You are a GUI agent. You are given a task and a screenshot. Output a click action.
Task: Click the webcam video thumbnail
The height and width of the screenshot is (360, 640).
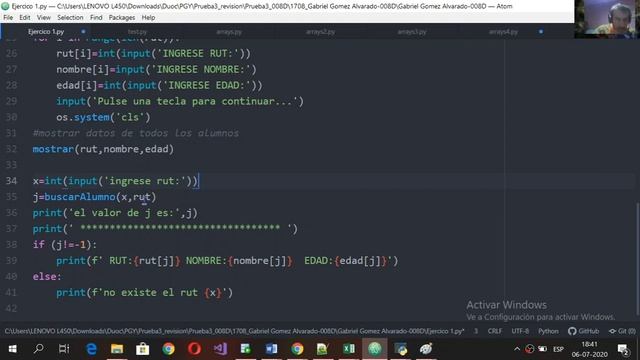coord(607,19)
